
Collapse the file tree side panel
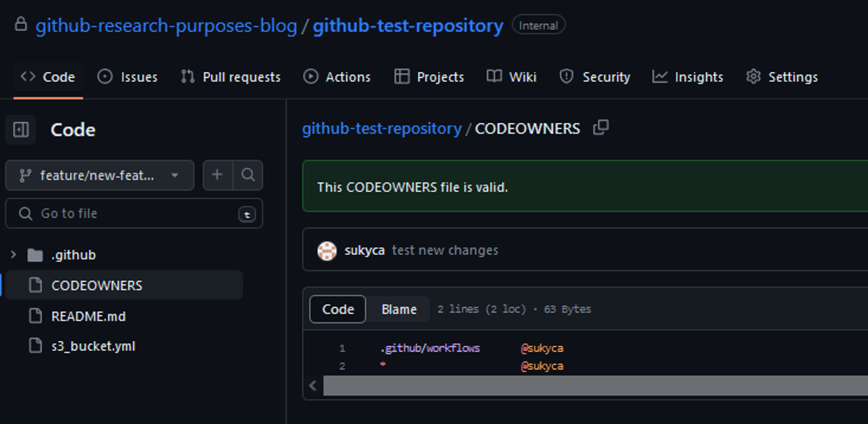pos(21,130)
